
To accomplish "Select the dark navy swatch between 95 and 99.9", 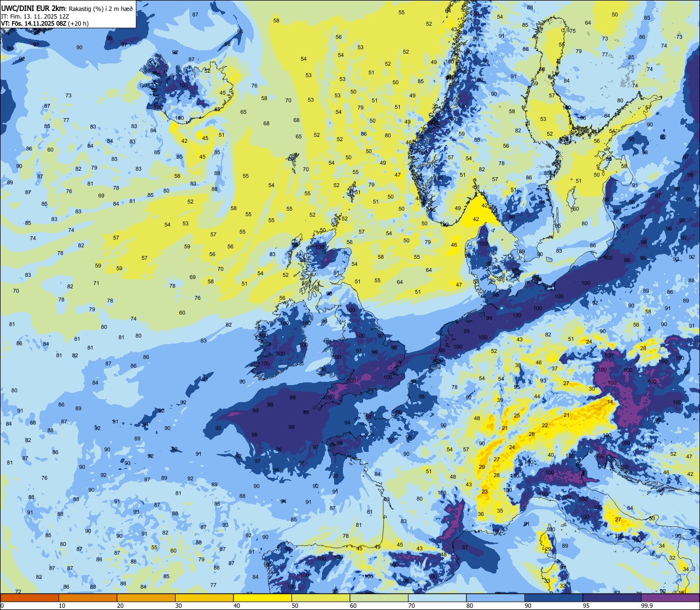I will (x=612, y=597).
